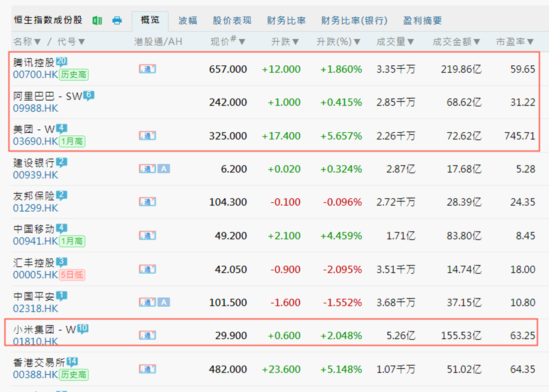Image resolution: width=549 pixels, height=392 pixels.
Task: Click 5日低 tag beside 00005.HK
Action: tap(72, 275)
